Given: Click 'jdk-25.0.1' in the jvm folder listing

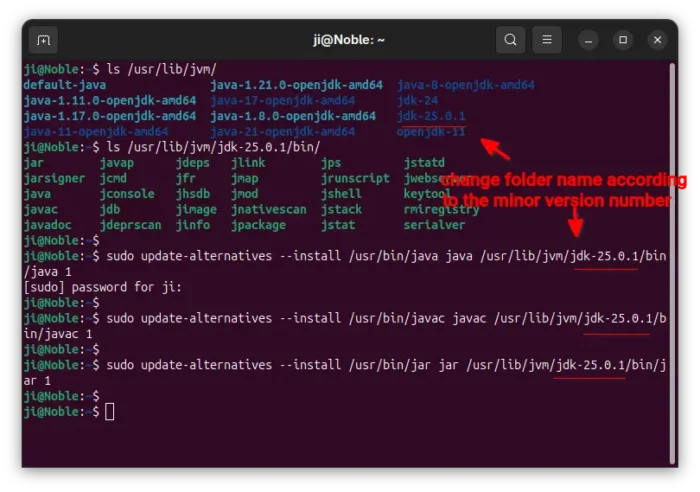Looking at the screenshot, I should 430,116.
